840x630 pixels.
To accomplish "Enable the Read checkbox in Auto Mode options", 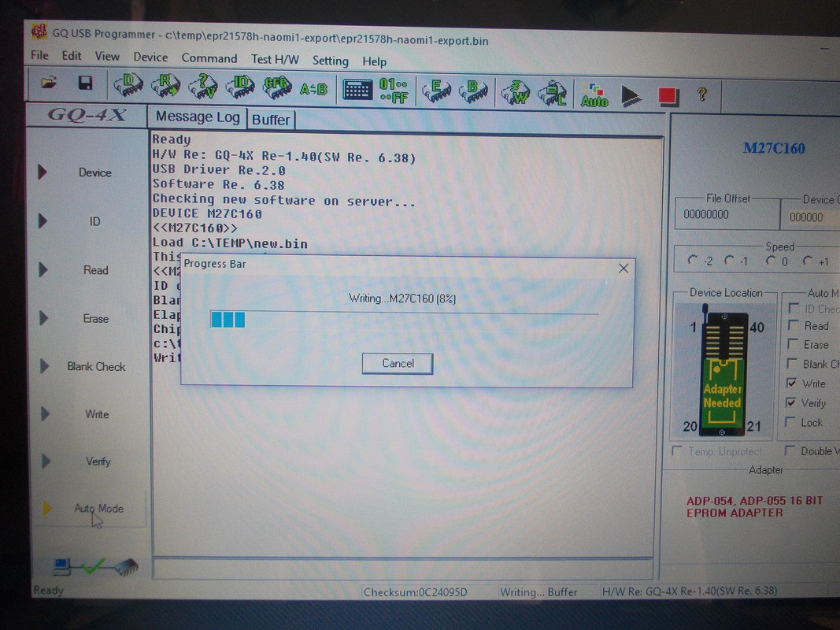I will tap(794, 325).
